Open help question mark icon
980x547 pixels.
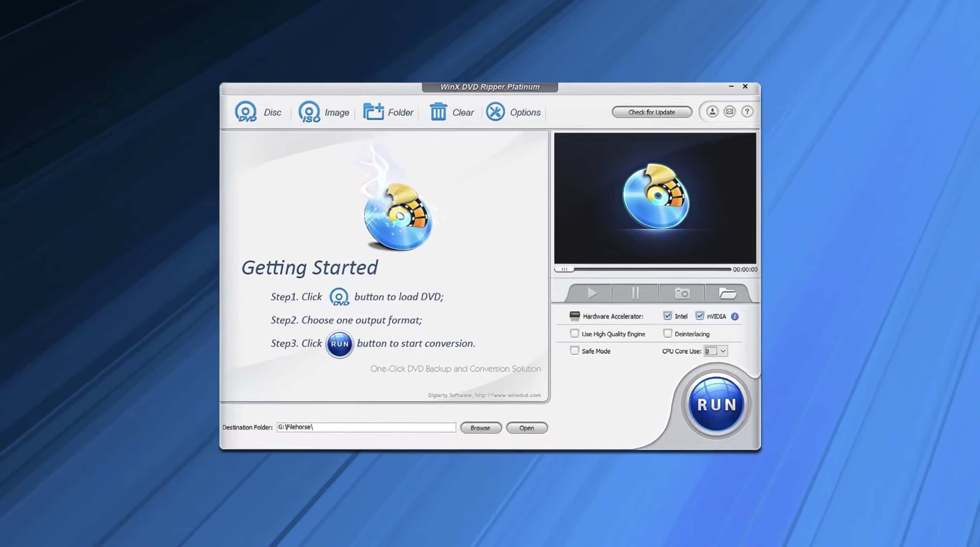click(747, 112)
